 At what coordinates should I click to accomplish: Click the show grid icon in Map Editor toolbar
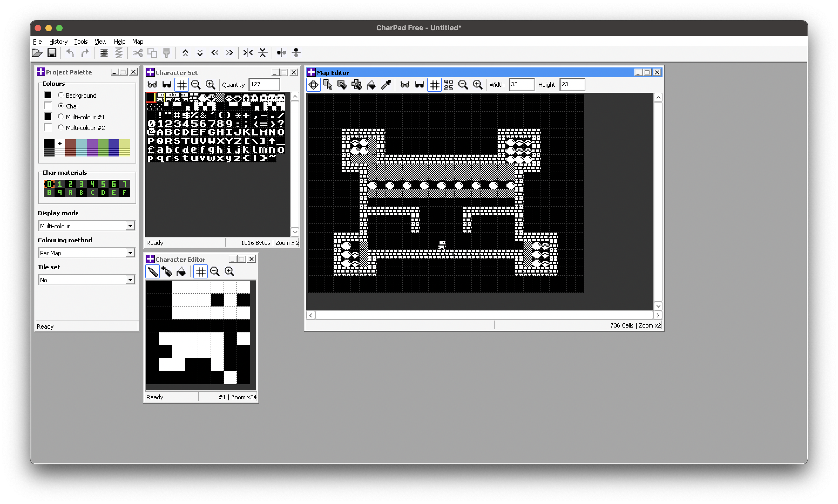434,84
